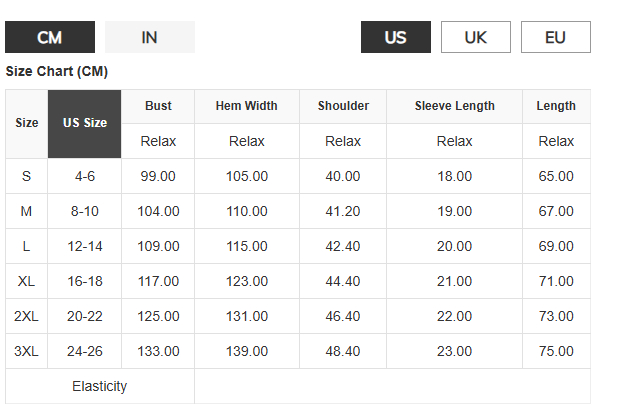The width and height of the screenshot is (634, 407).
Task: Click the 133.00 bust value cell
Action: coord(158,351)
